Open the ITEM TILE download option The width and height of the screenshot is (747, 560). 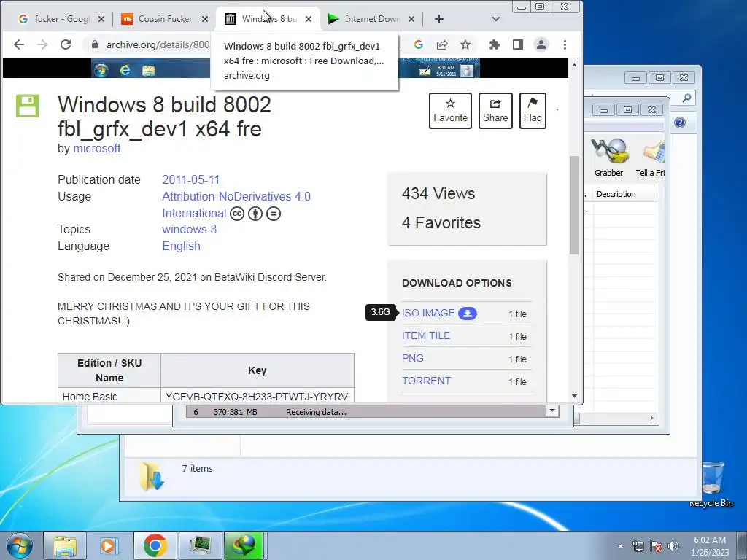pos(426,335)
